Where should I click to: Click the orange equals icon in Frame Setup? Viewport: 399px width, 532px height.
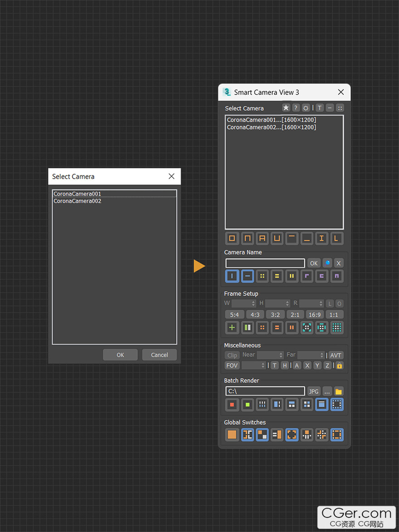277,327
